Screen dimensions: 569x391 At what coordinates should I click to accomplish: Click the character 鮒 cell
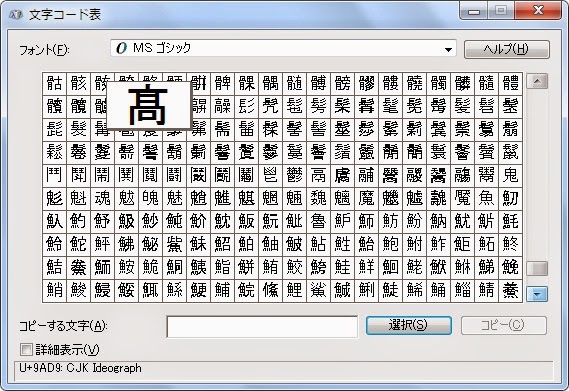(414, 244)
